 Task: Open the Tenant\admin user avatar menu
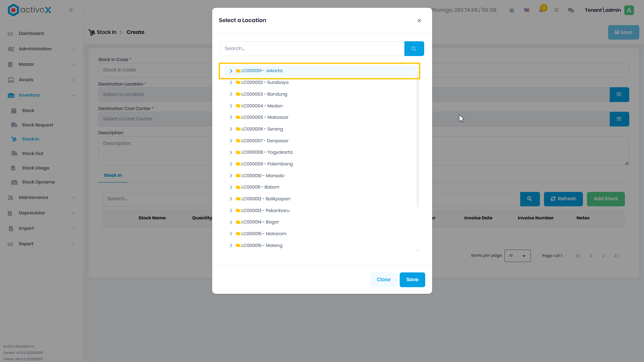pos(629,10)
